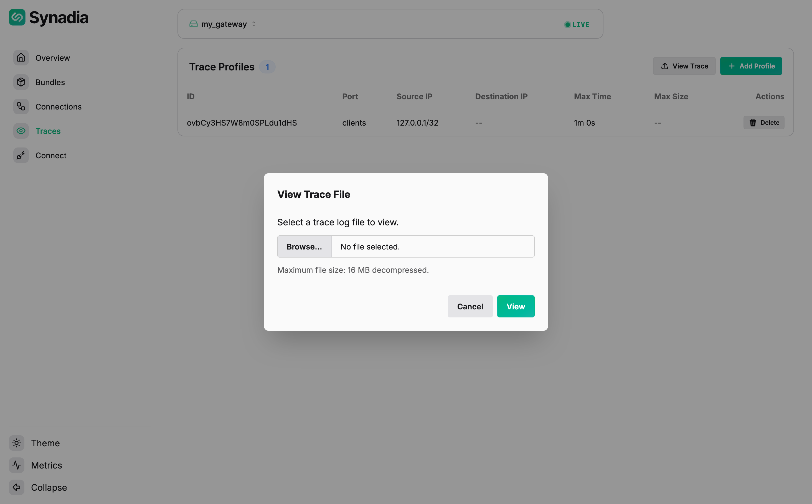Open the Theme menu item
Image resolution: width=812 pixels, height=504 pixels.
(x=45, y=443)
